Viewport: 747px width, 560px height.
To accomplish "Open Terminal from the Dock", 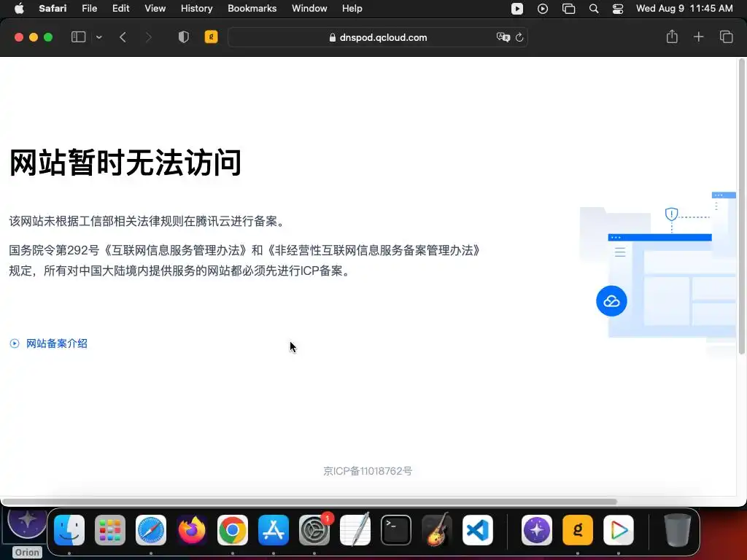I will [396, 530].
